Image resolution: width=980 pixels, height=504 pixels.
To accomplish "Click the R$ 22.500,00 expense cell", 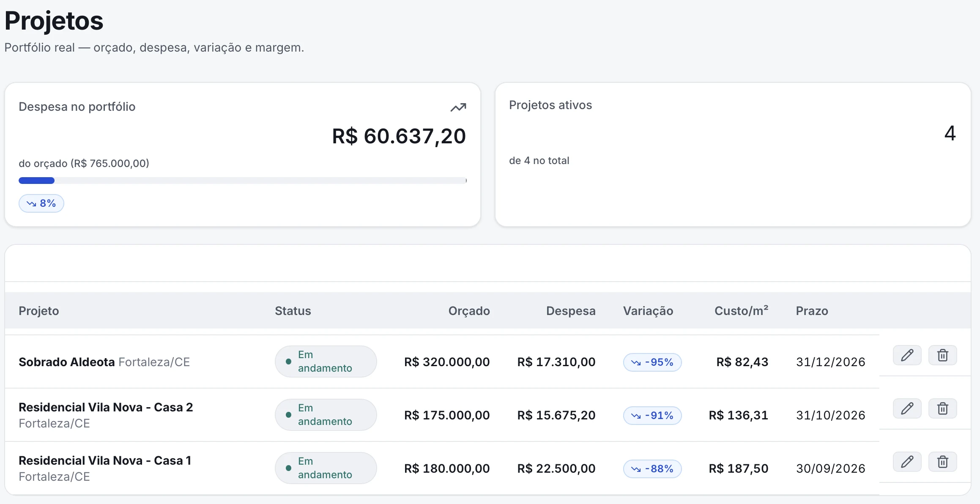I will [x=556, y=468].
